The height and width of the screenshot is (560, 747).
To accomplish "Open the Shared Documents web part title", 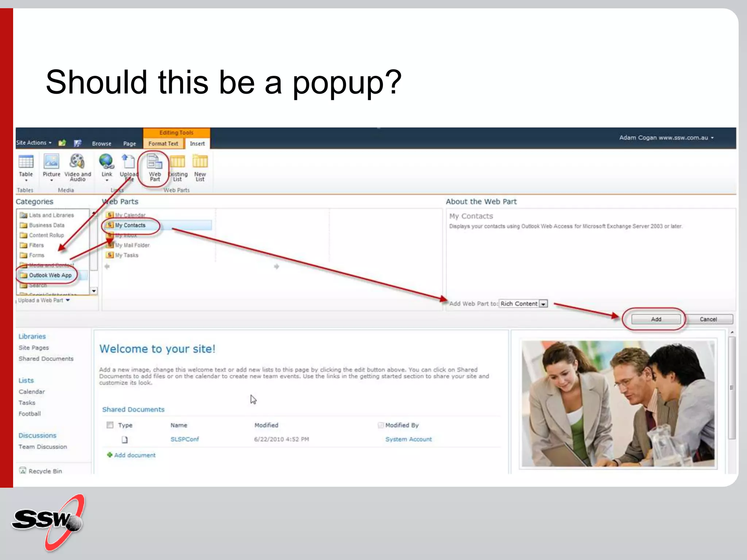I will pos(133,409).
